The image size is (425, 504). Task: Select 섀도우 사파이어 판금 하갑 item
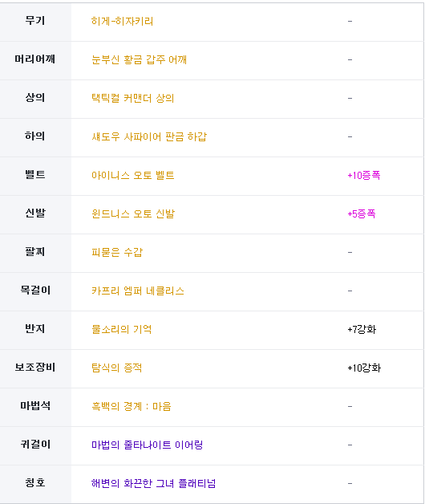[x=149, y=137]
